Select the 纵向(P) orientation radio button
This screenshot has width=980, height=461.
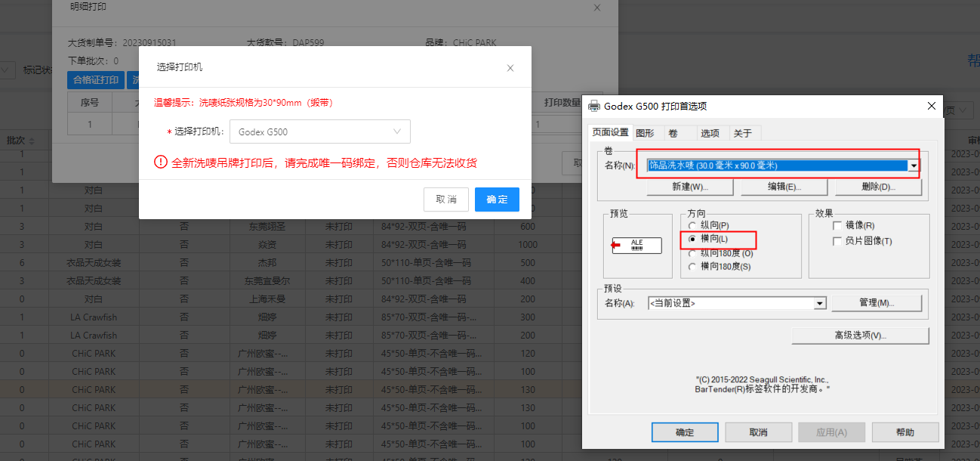click(692, 226)
